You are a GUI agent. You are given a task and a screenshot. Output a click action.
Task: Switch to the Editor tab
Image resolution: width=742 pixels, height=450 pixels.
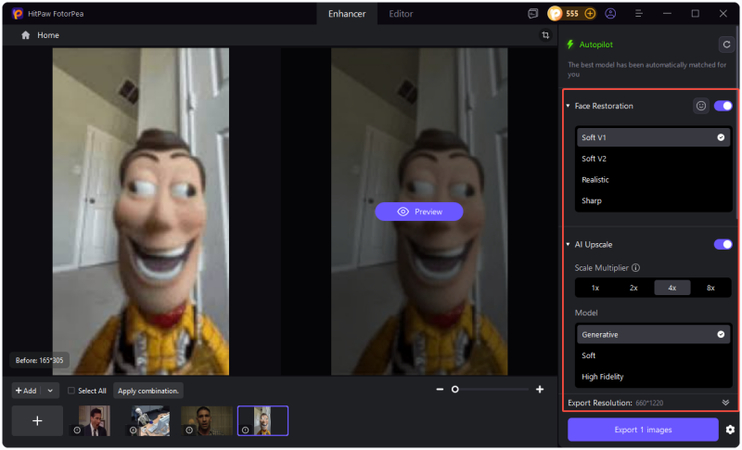click(x=401, y=14)
